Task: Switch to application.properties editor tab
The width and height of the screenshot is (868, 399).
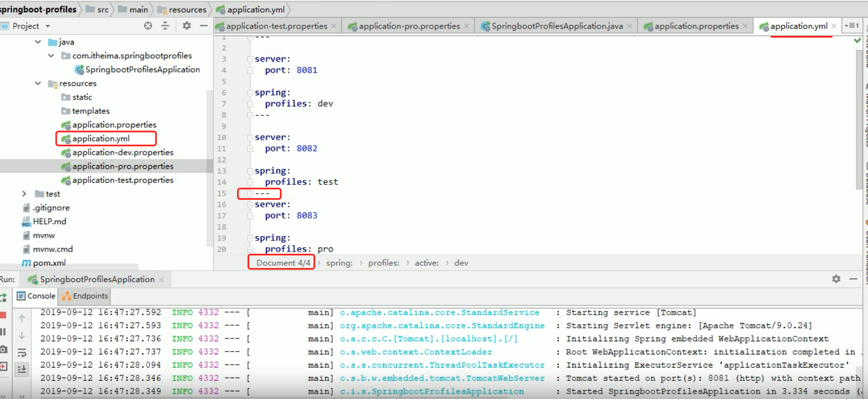Action: [x=696, y=26]
